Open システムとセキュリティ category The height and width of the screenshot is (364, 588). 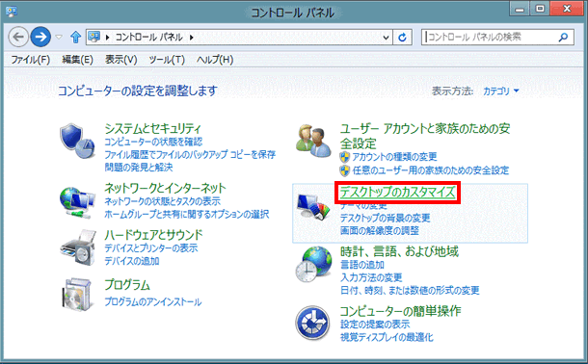pos(153,129)
